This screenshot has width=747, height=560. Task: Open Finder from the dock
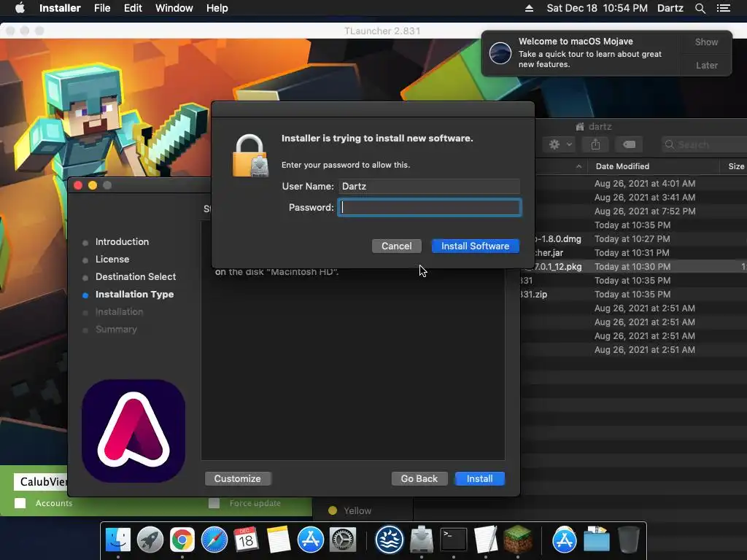click(118, 540)
